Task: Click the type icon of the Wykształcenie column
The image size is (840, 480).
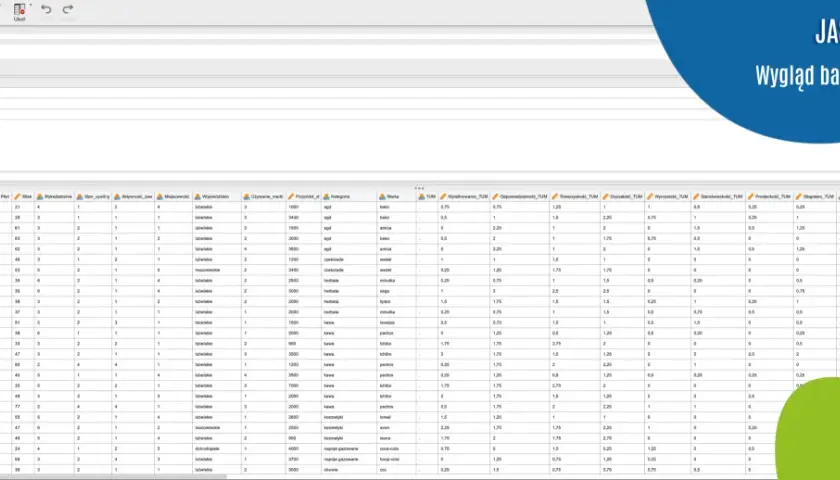Action: 40,197
